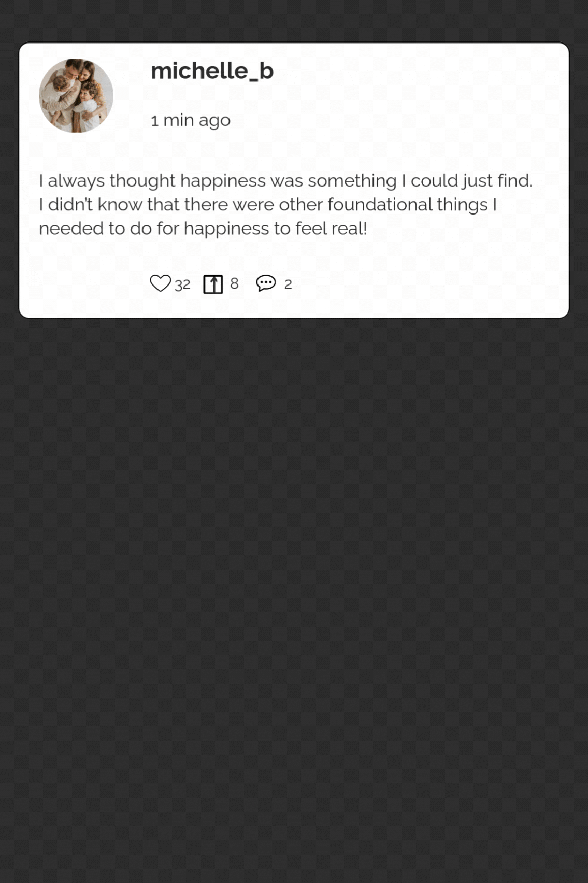Open comments via the speech bubble icon
588x883 pixels.
pyautogui.click(x=266, y=283)
